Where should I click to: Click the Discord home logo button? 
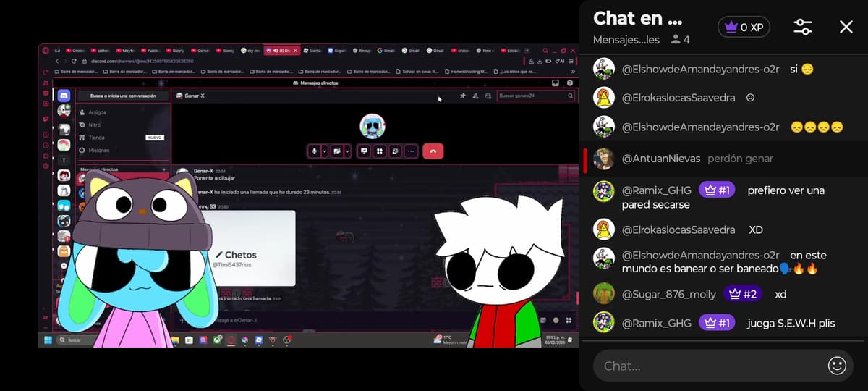(64, 96)
